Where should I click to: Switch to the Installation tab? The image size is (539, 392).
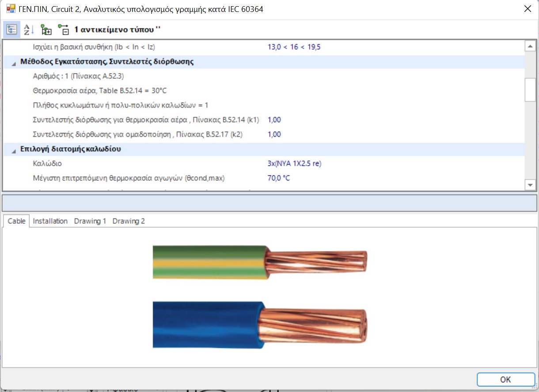(x=50, y=221)
